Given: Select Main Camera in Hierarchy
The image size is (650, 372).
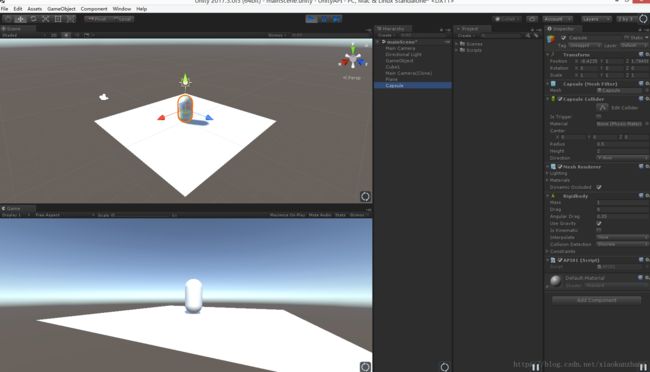Looking at the screenshot, I should point(400,48).
